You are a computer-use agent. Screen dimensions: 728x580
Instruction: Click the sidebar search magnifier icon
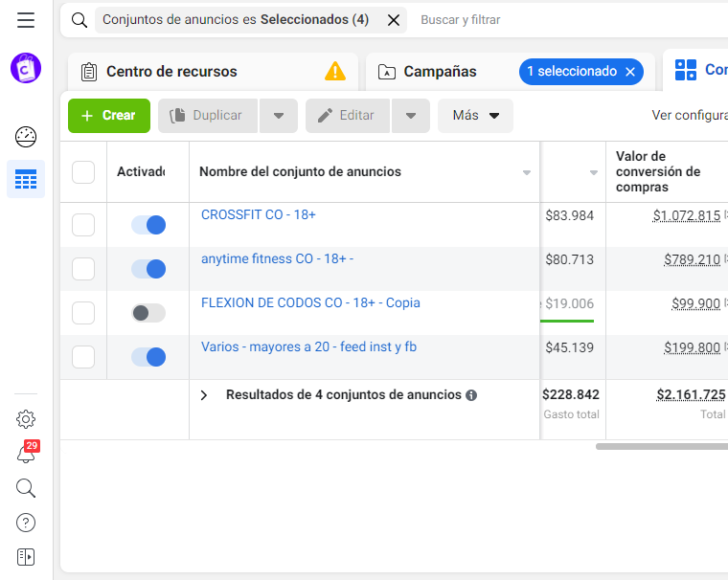click(26, 488)
